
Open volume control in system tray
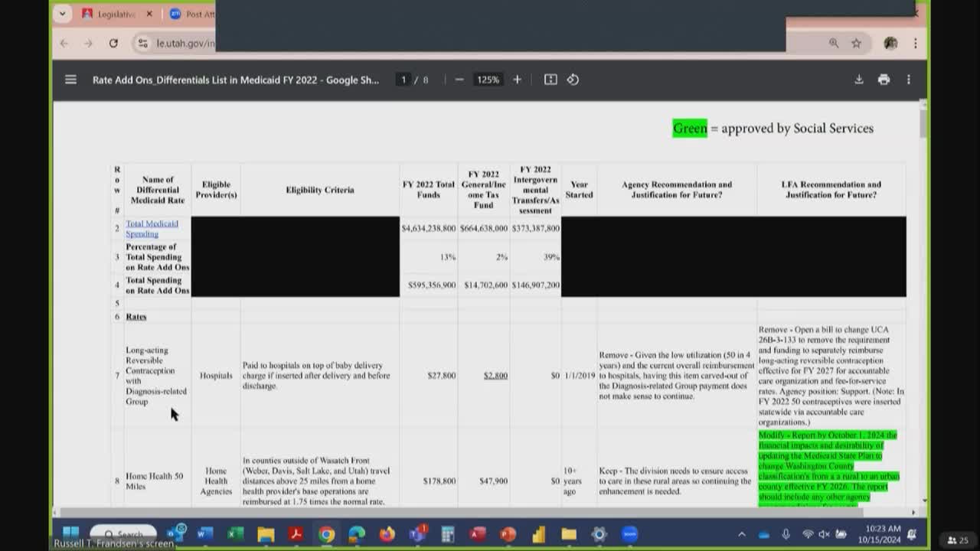coord(825,534)
